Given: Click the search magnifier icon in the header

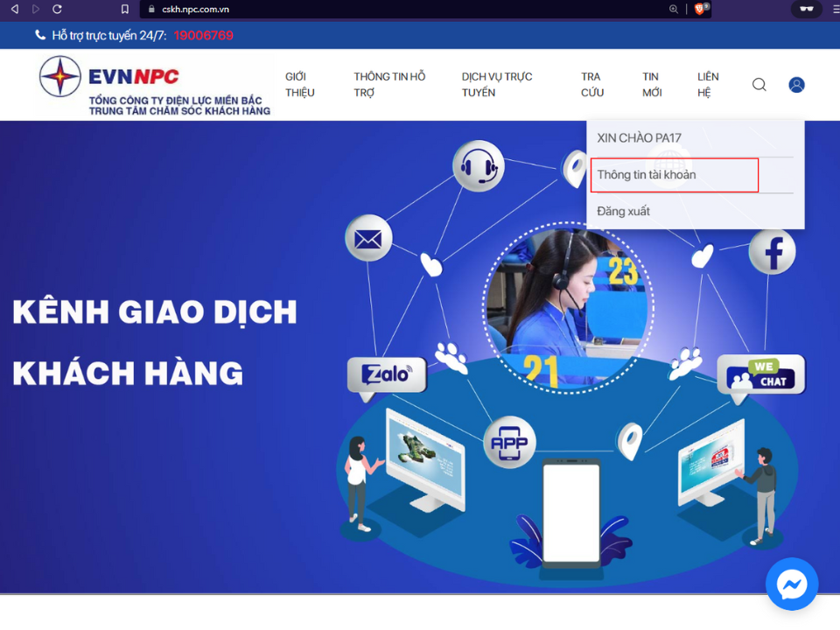Looking at the screenshot, I should 759,85.
